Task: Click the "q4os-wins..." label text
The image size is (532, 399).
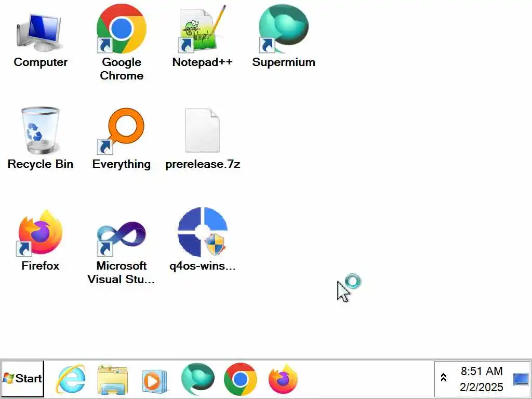Action: pyautogui.click(x=203, y=266)
